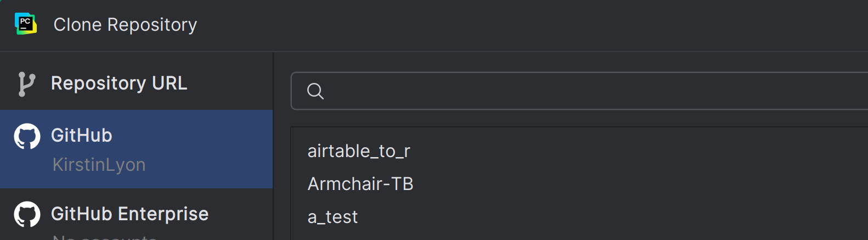The width and height of the screenshot is (868, 240).
Task: Click the horizontal separator below the dialog title
Action: 434,52
